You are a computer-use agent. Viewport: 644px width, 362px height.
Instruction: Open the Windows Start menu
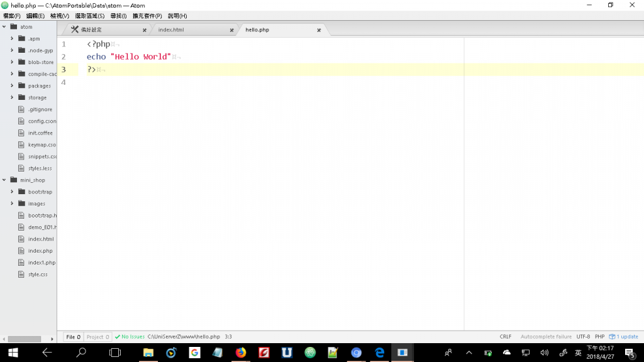point(13,353)
